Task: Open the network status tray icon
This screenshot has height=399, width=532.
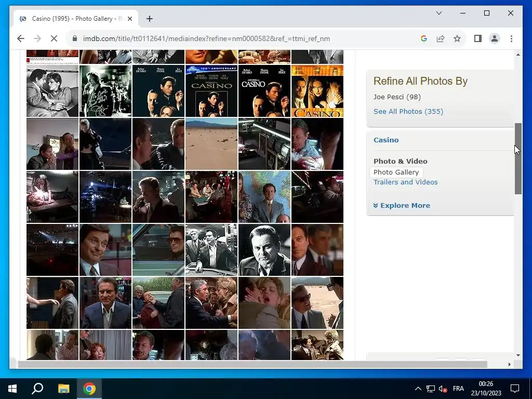Action: 431,389
